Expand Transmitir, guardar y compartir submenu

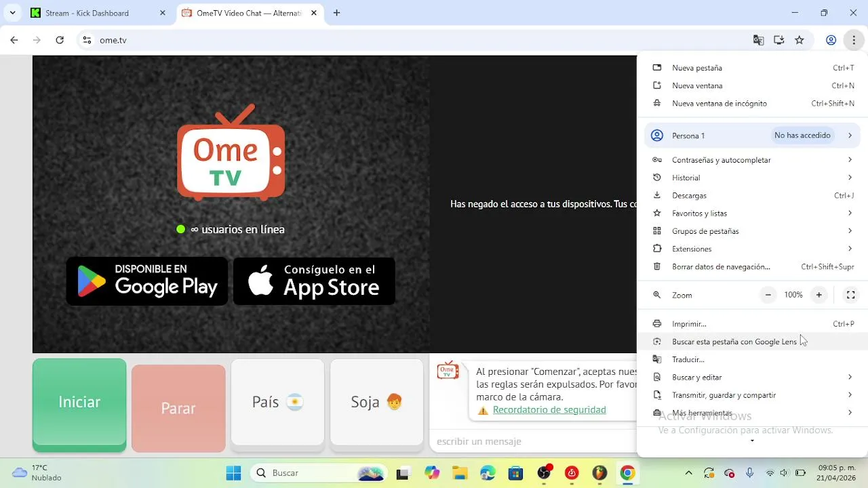(753, 394)
